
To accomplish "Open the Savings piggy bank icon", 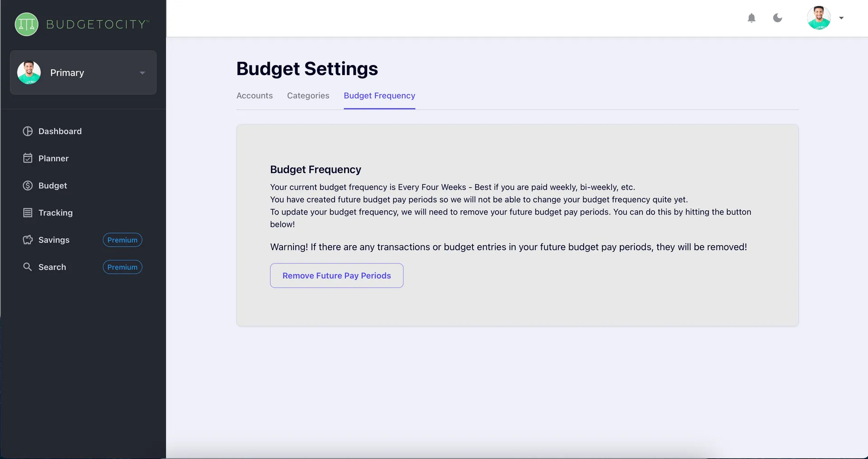I will tap(28, 240).
